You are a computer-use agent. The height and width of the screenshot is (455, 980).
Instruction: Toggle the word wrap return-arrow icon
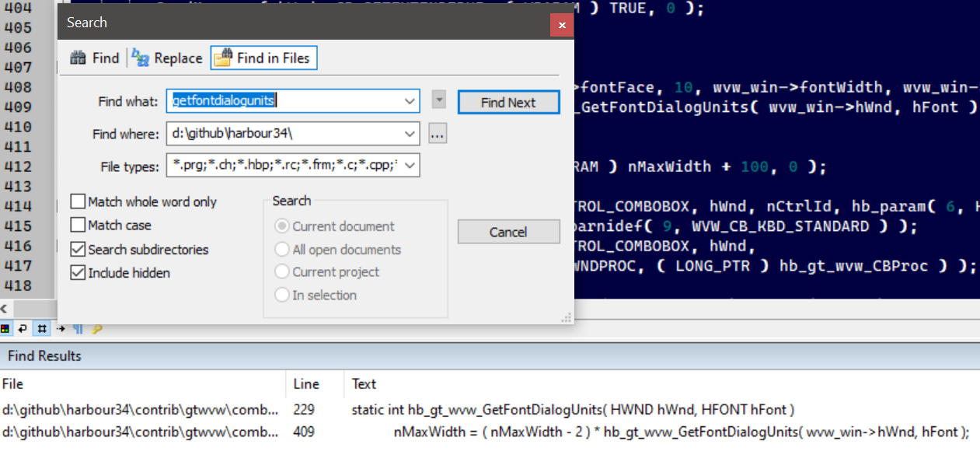tap(23, 329)
